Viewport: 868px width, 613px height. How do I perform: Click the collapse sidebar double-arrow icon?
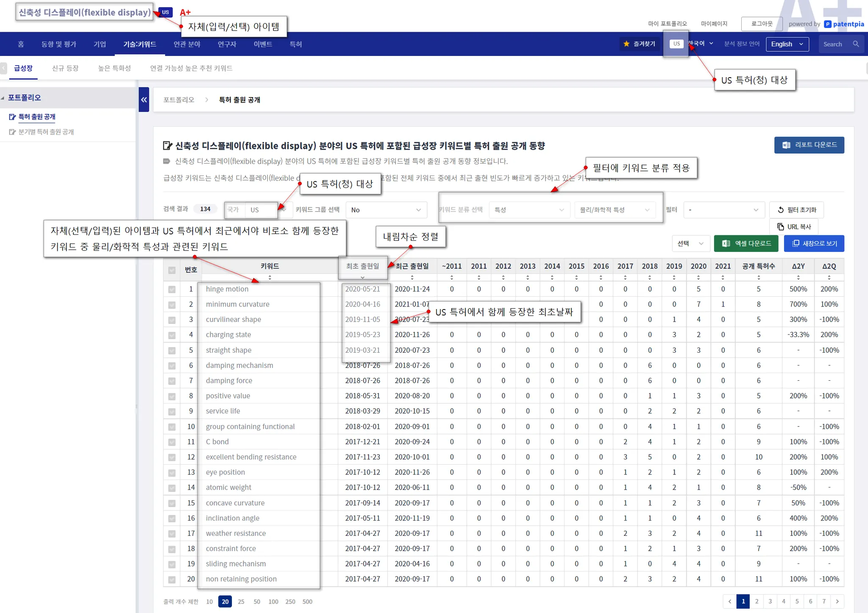point(144,100)
